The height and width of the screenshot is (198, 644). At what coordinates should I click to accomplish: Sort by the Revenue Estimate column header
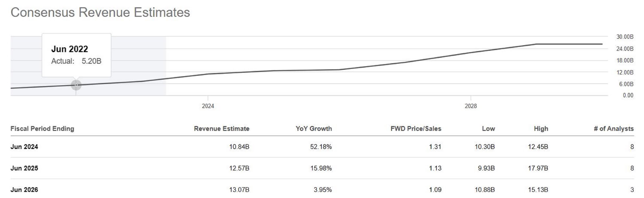point(222,129)
